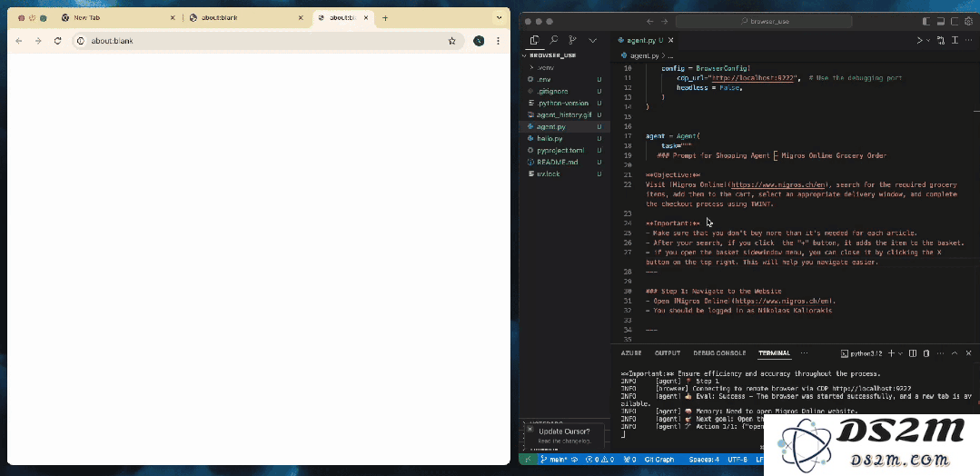Viewport: 980px width, 476px height.
Task: Switch to the AZURE panel tab
Action: [630, 353]
